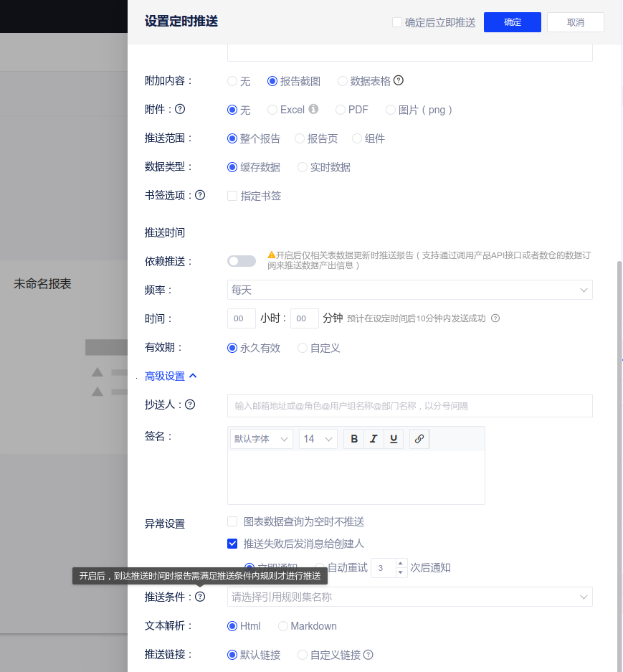
Task: Check 图表数据查询为空时不推送 option
Action: click(x=232, y=521)
